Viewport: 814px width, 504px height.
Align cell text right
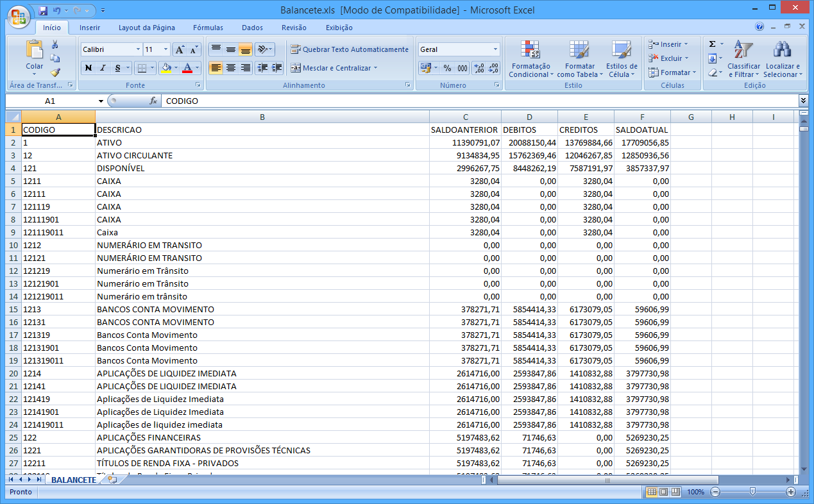pos(246,68)
